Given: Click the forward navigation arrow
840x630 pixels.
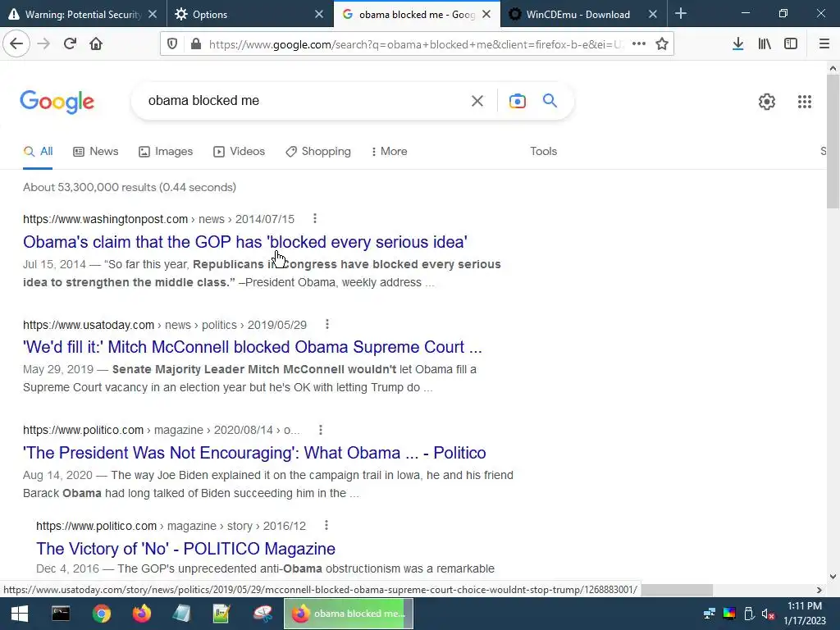Looking at the screenshot, I should tap(43, 43).
